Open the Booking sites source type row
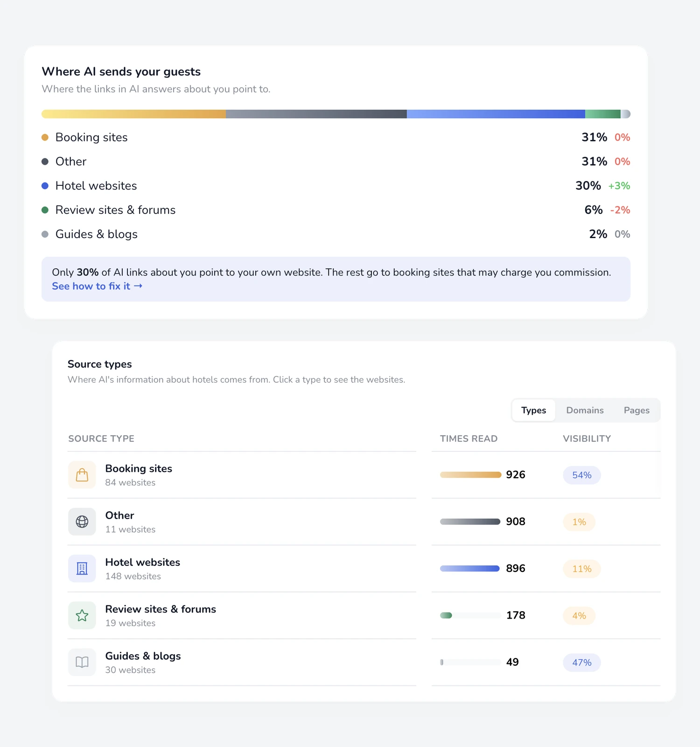The height and width of the screenshot is (747, 700). pos(364,475)
